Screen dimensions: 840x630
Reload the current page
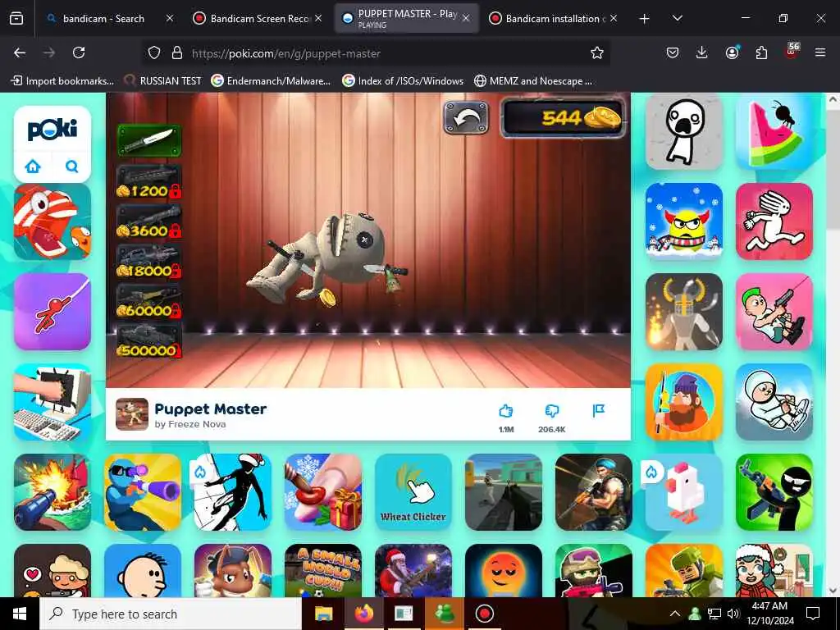point(79,52)
